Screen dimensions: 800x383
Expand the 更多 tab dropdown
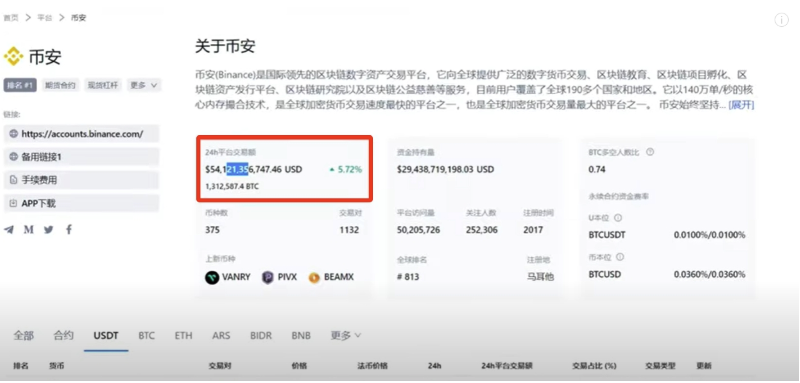(346, 336)
